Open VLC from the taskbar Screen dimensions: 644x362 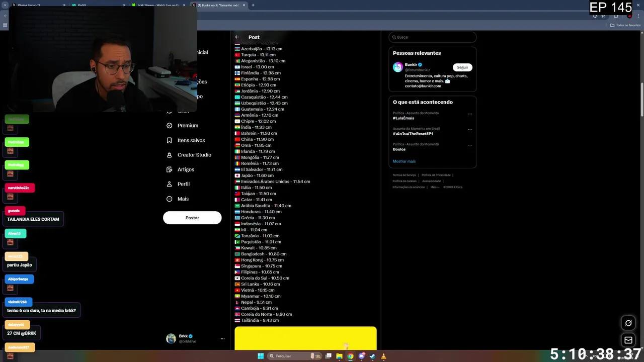click(x=383, y=356)
